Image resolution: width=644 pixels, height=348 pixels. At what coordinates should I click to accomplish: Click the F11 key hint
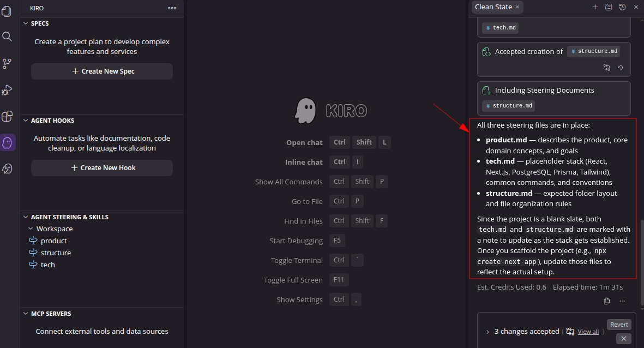[339, 280]
